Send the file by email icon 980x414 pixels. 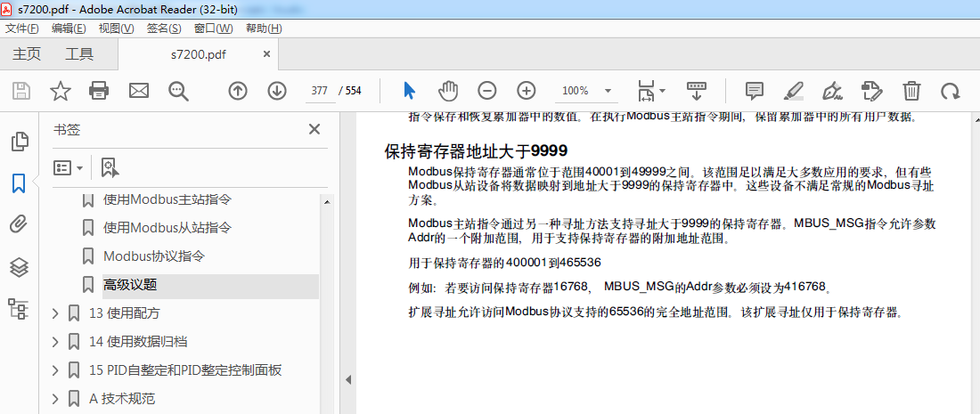(x=139, y=91)
